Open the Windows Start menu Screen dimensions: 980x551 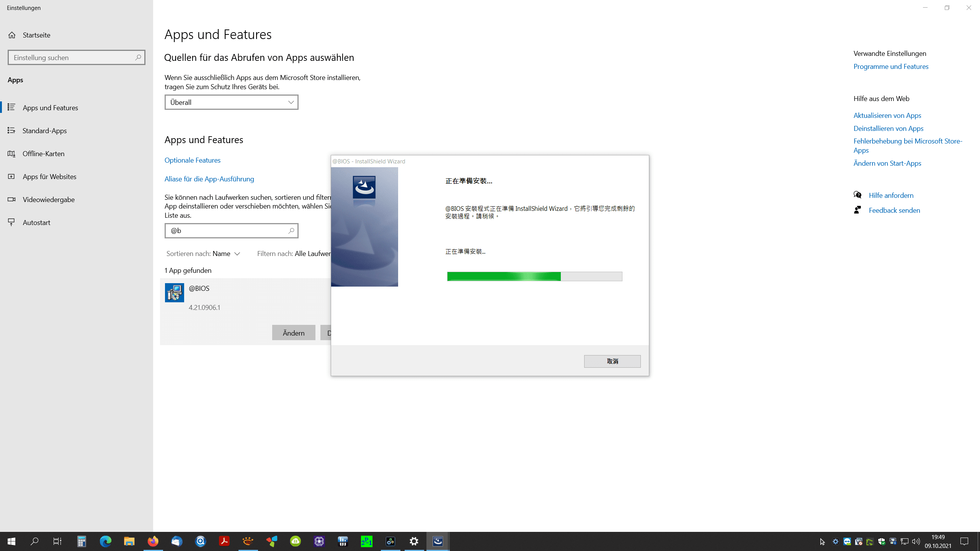tap(11, 541)
